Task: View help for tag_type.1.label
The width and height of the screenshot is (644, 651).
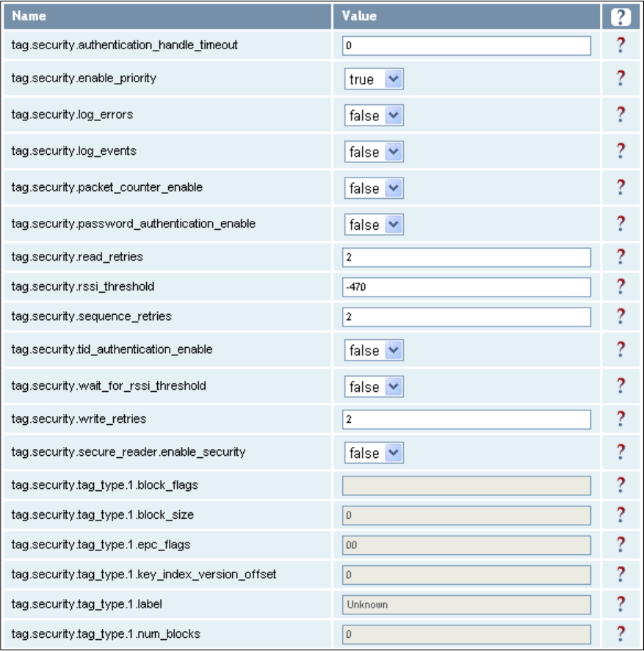Action: [x=621, y=604]
